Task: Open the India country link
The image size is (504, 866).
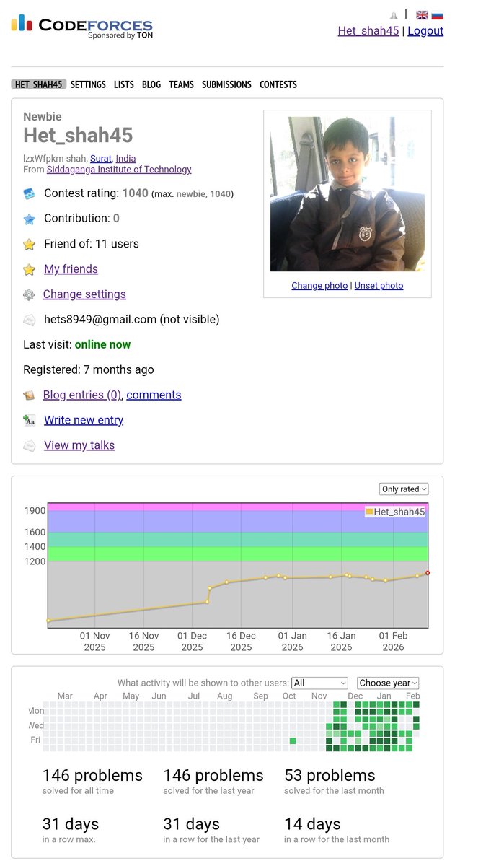Action: (125, 159)
